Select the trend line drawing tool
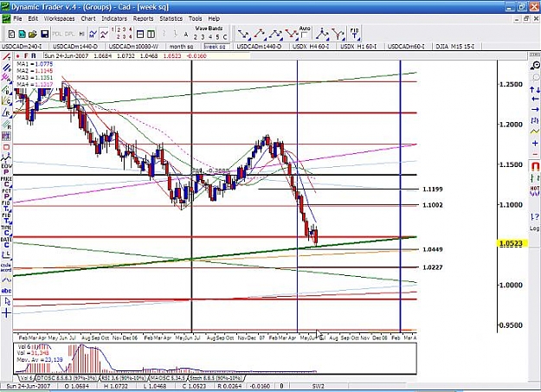The height and width of the screenshot is (392, 541). pyautogui.click(x=6, y=56)
